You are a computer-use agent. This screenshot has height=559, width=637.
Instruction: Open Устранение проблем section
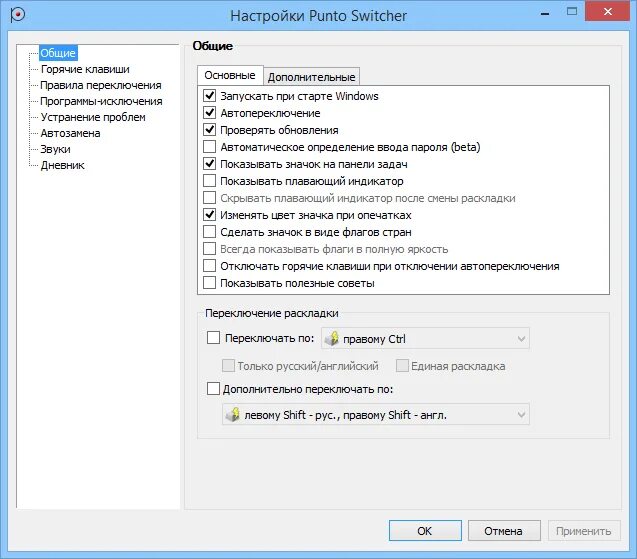(93, 117)
